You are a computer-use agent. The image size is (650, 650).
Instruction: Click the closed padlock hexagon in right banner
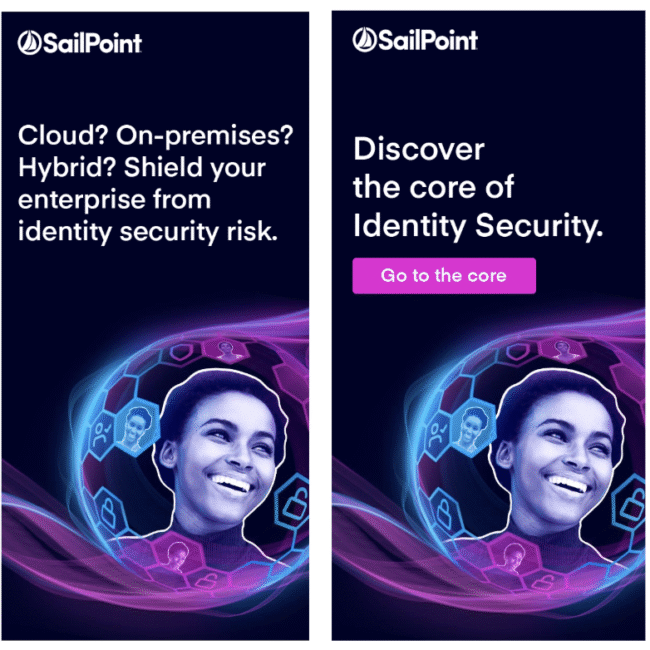click(444, 510)
